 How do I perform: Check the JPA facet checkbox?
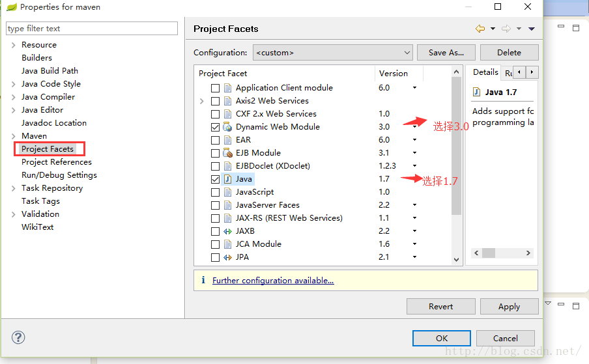point(215,257)
